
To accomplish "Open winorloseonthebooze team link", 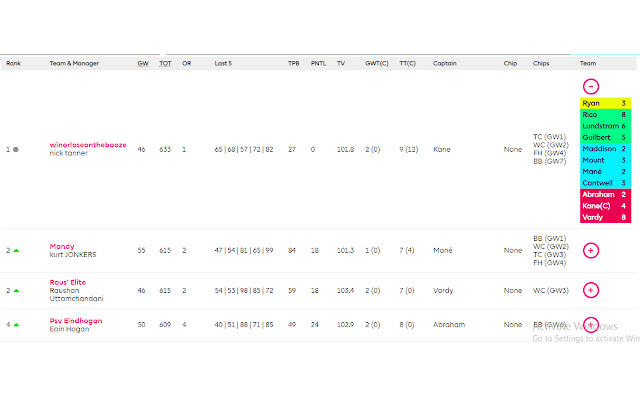I will pyautogui.click(x=88, y=144).
